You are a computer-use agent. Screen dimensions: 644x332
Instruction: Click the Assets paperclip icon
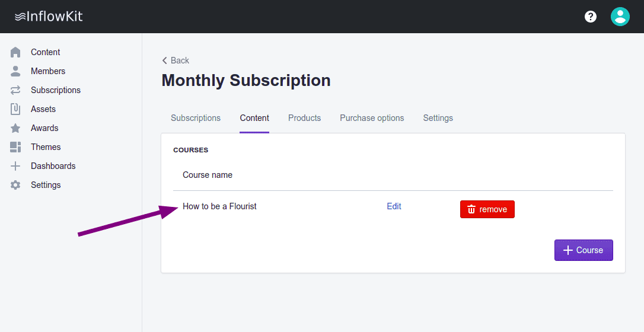pos(15,109)
